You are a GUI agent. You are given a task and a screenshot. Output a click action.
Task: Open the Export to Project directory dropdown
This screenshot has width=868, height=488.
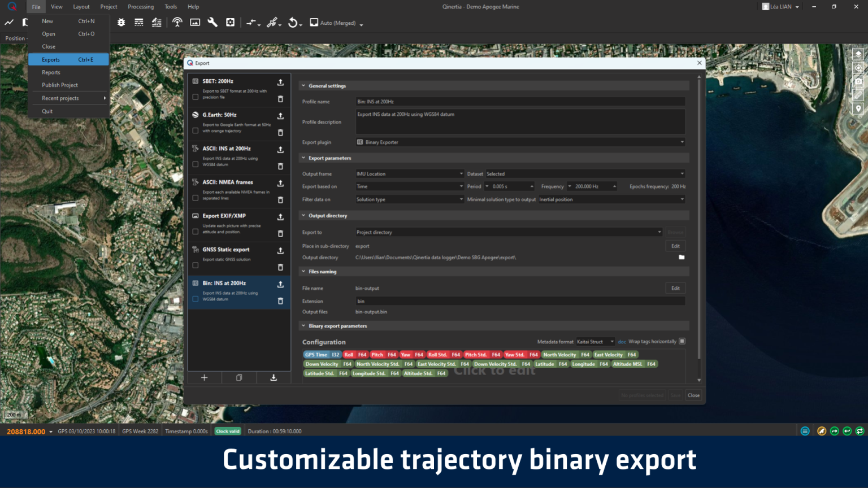pos(509,232)
